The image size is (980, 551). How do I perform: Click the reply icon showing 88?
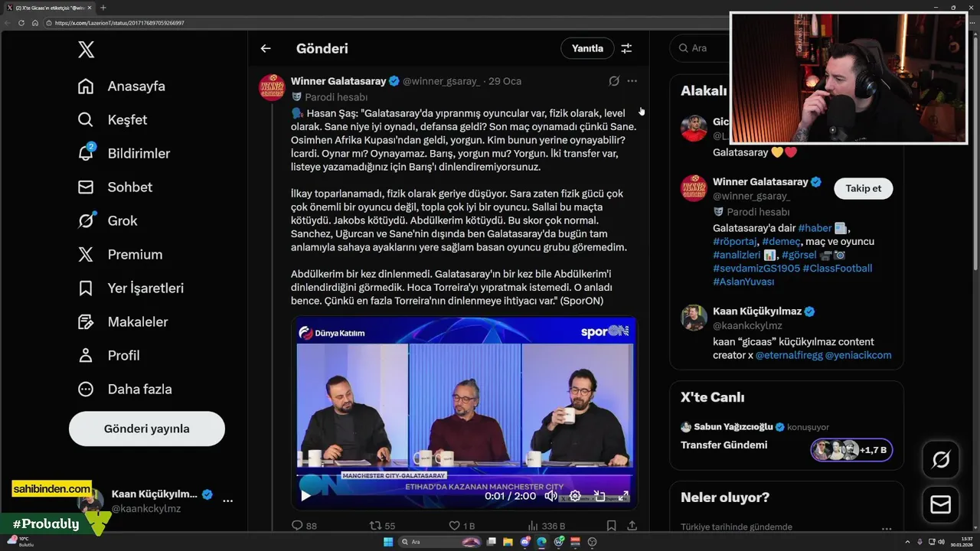[x=299, y=526]
